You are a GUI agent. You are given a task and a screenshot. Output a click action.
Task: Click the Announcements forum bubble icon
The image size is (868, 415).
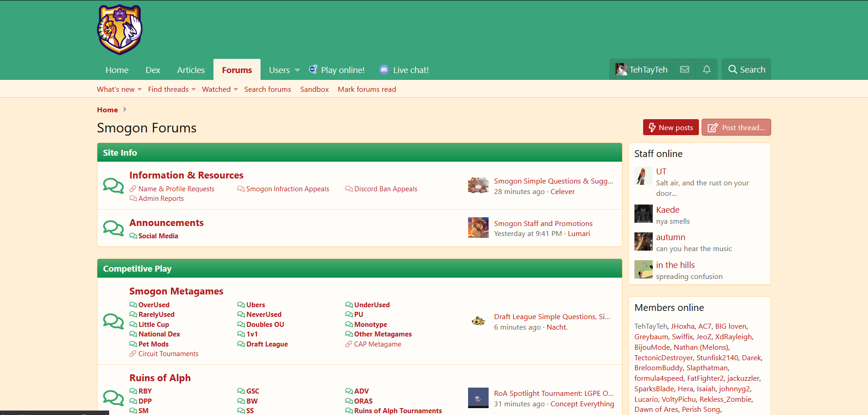113,228
